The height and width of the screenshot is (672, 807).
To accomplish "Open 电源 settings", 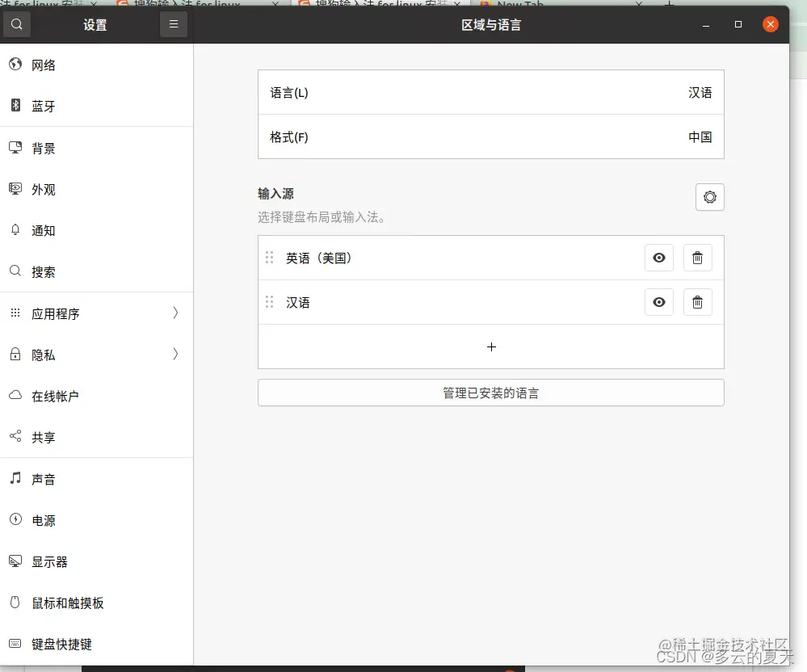I will (x=97, y=520).
